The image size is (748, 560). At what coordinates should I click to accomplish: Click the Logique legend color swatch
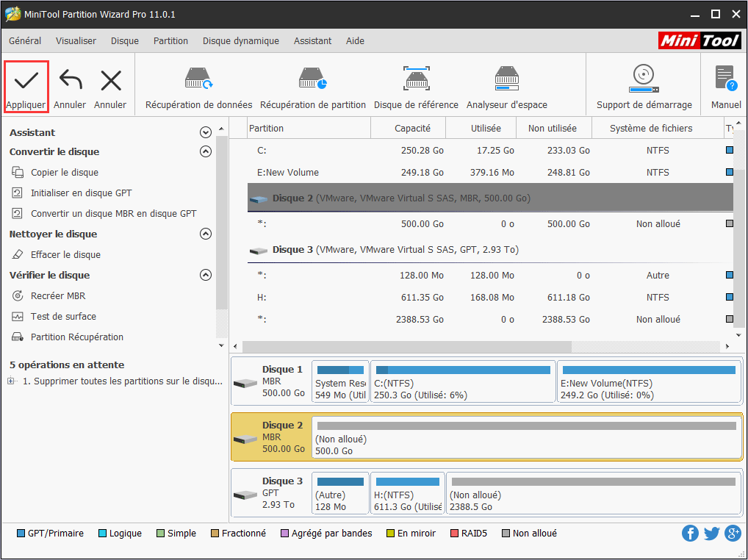tap(102, 534)
